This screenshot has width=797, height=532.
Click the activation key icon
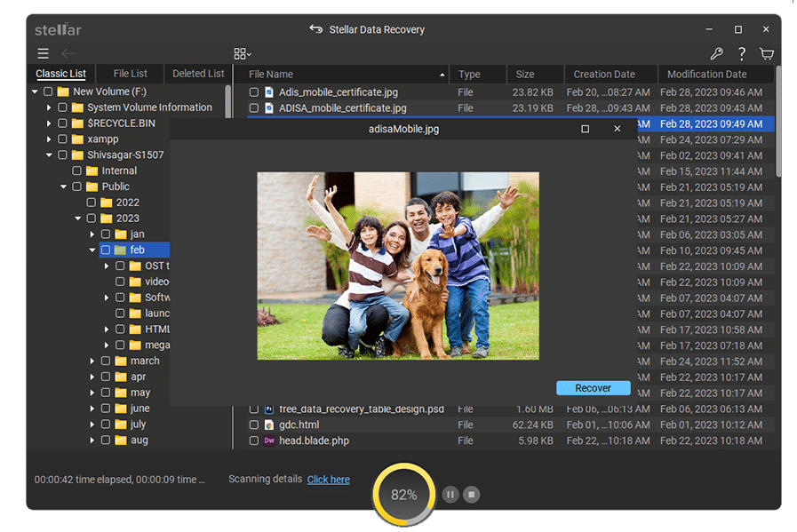point(716,54)
